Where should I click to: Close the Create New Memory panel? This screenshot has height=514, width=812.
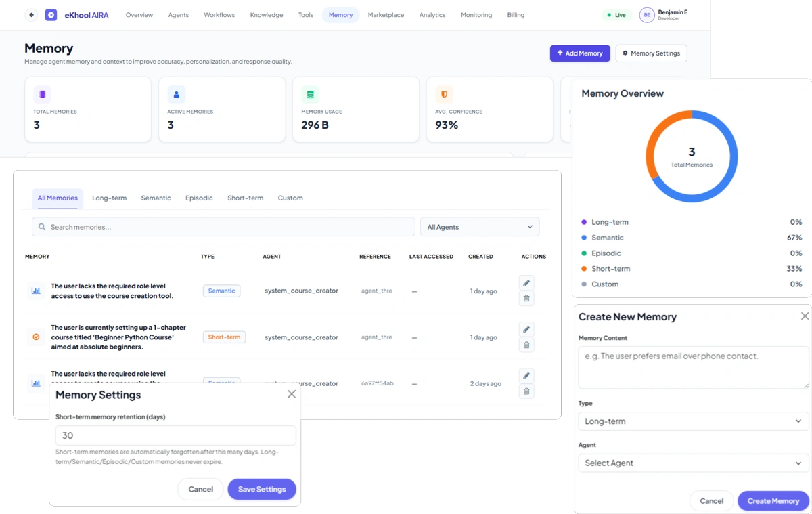pos(805,316)
